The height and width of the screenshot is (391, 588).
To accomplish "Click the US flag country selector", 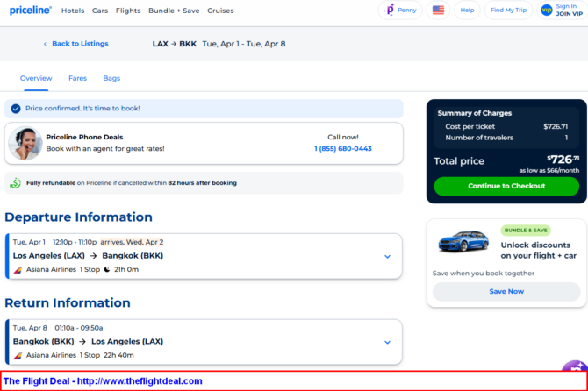I will click(438, 11).
